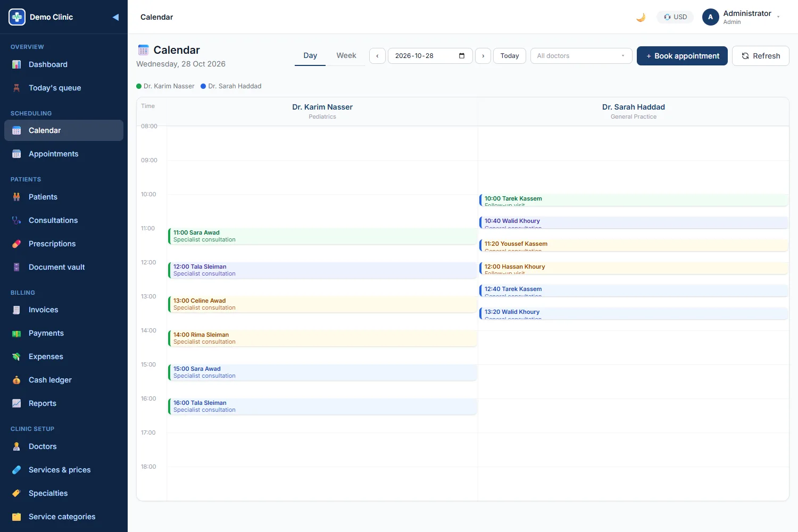Open the All doctors filter dropdown
Viewport: 798px width, 532px height.
pos(581,56)
